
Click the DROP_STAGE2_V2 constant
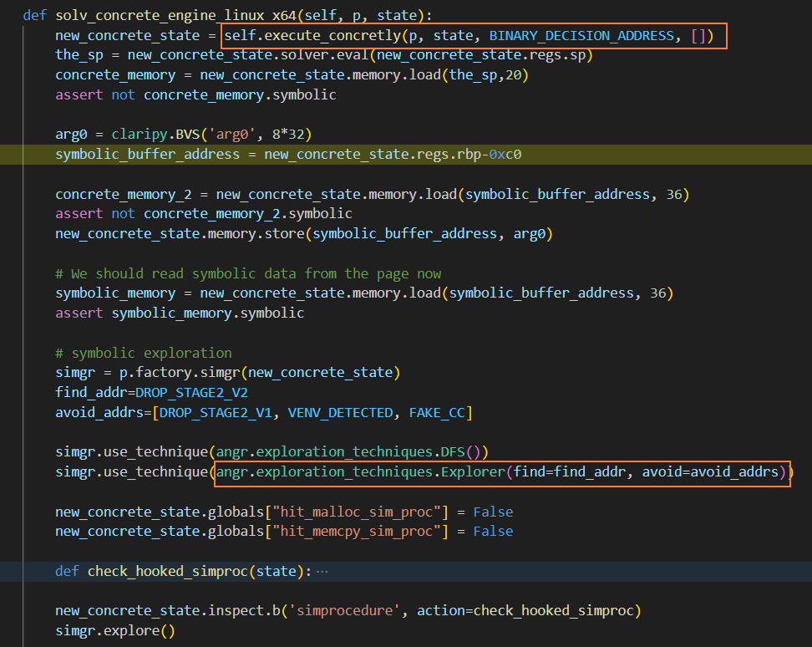pyautogui.click(x=191, y=393)
